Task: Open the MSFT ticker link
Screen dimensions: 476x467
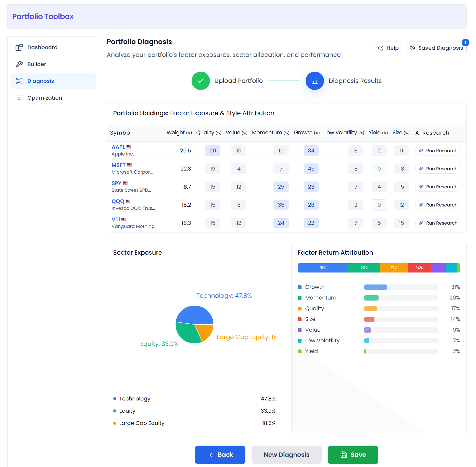Action: tap(118, 165)
